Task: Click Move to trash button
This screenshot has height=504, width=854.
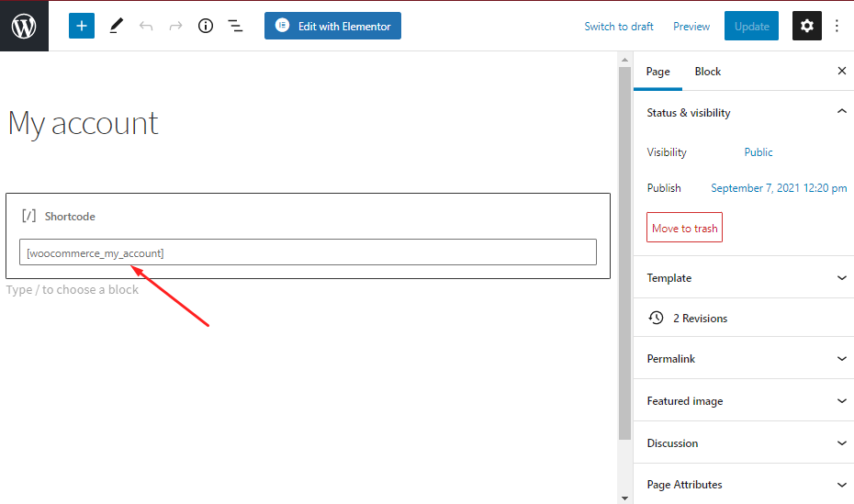Action: pyautogui.click(x=685, y=228)
